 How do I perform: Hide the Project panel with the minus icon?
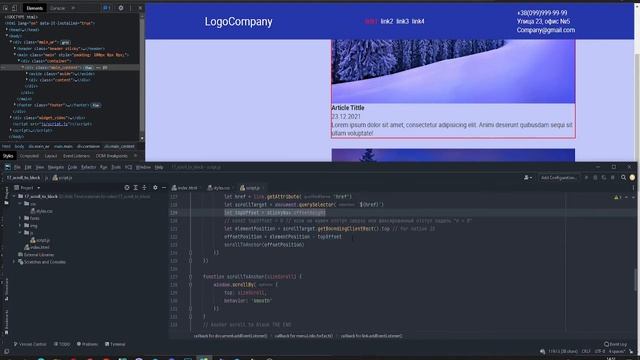pyautogui.click(x=164, y=188)
